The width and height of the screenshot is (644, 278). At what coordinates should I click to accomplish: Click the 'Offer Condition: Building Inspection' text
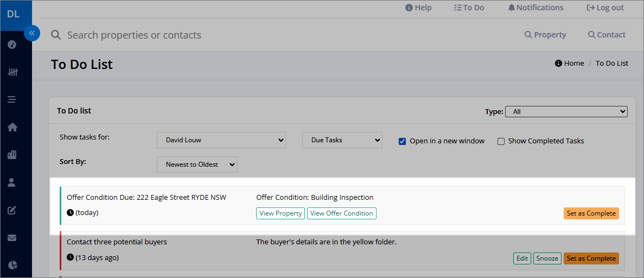click(x=315, y=198)
